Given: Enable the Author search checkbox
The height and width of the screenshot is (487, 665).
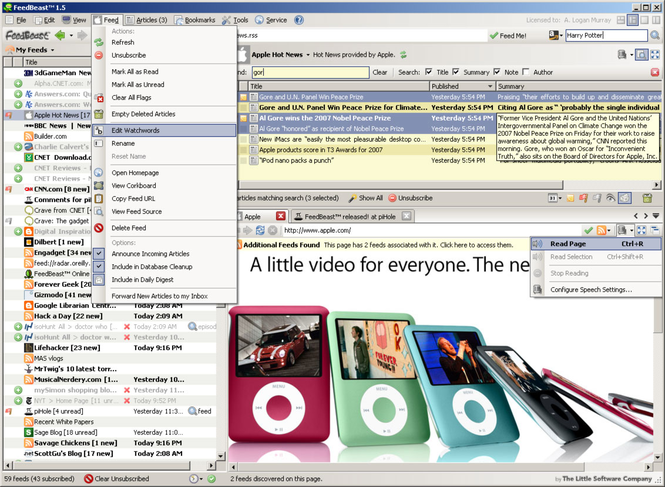Looking at the screenshot, I should [526, 72].
